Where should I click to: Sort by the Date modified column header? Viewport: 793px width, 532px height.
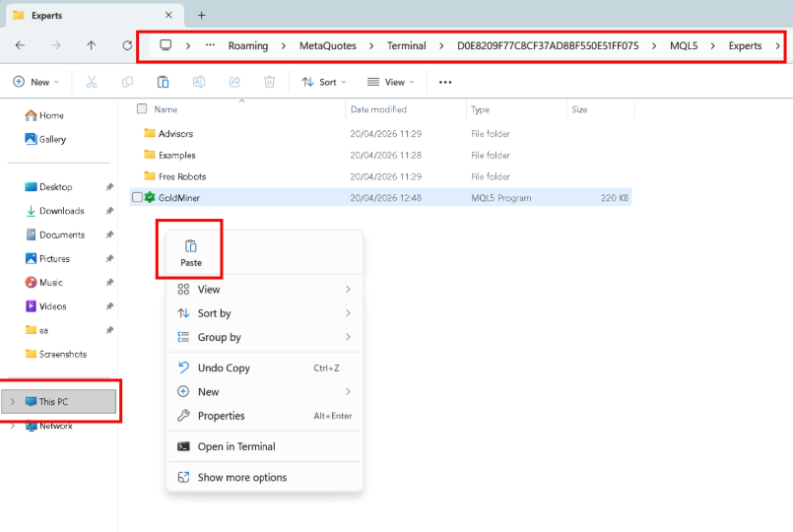(378, 109)
